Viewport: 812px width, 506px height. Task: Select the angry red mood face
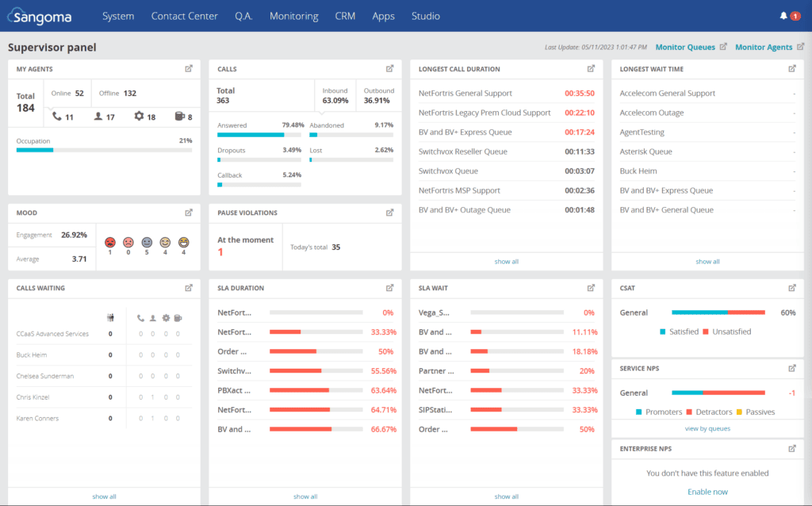click(109, 243)
